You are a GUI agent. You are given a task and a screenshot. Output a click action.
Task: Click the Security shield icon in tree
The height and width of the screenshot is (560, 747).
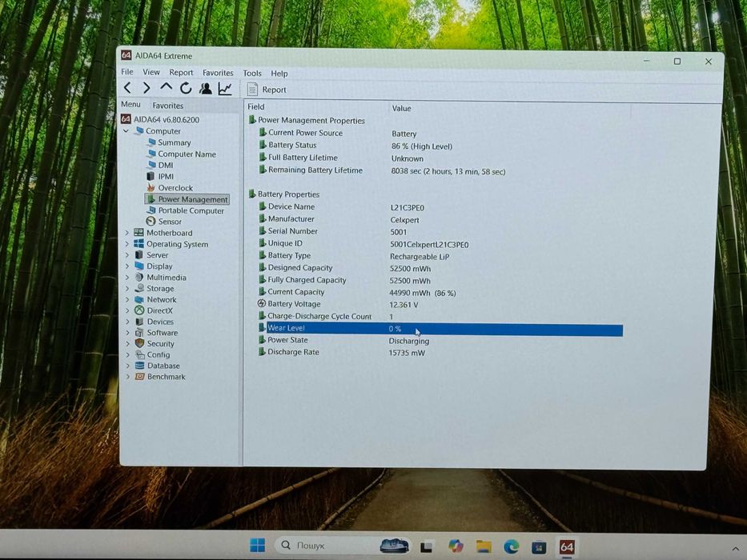coord(139,343)
